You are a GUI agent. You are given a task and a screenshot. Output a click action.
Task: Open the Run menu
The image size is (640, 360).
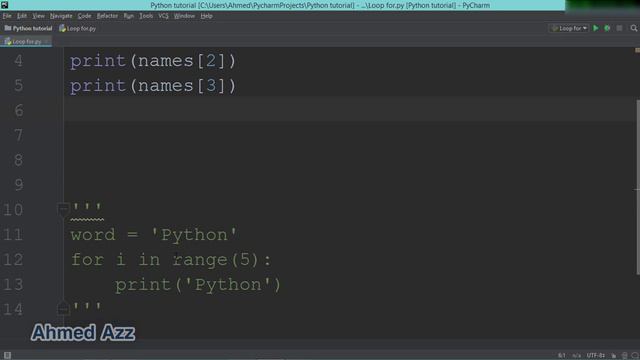pos(129,16)
